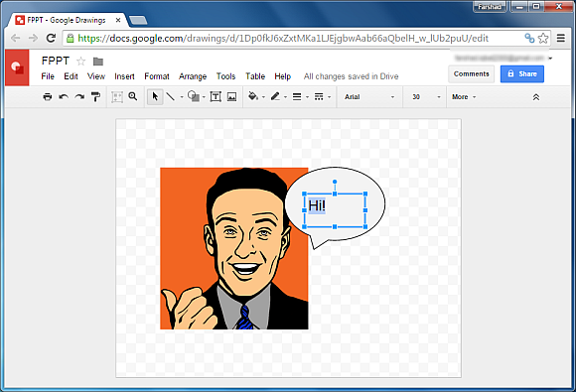The image size is (576, 392).
Task: Open the Format menu
Action: click(x=157, y=76)
